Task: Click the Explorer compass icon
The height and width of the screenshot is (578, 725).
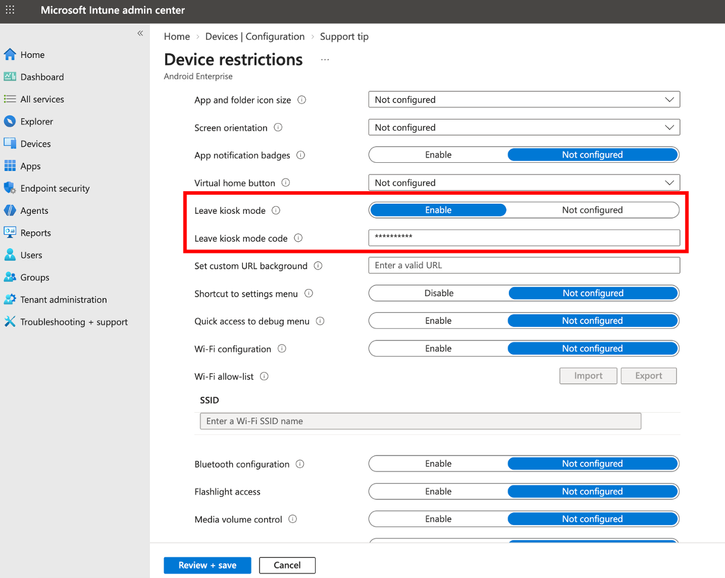Action: pos(10,121)
